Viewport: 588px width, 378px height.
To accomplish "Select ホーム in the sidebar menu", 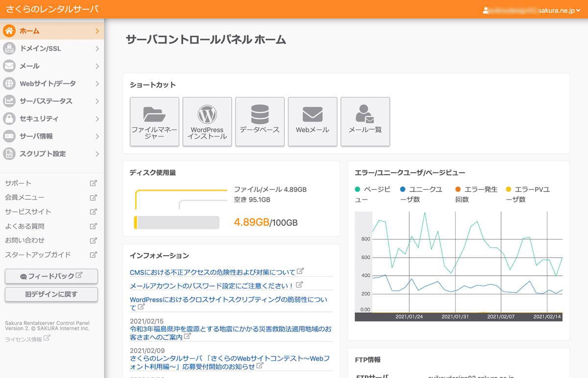I will coord(52,31).
